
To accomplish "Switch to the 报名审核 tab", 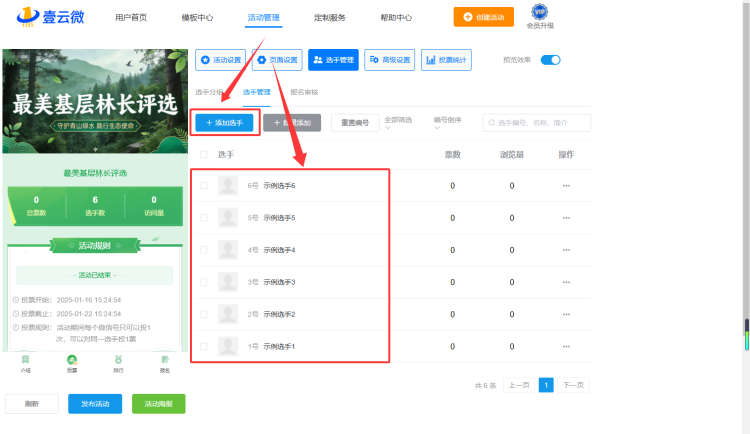I will click(x=304, y=92).
